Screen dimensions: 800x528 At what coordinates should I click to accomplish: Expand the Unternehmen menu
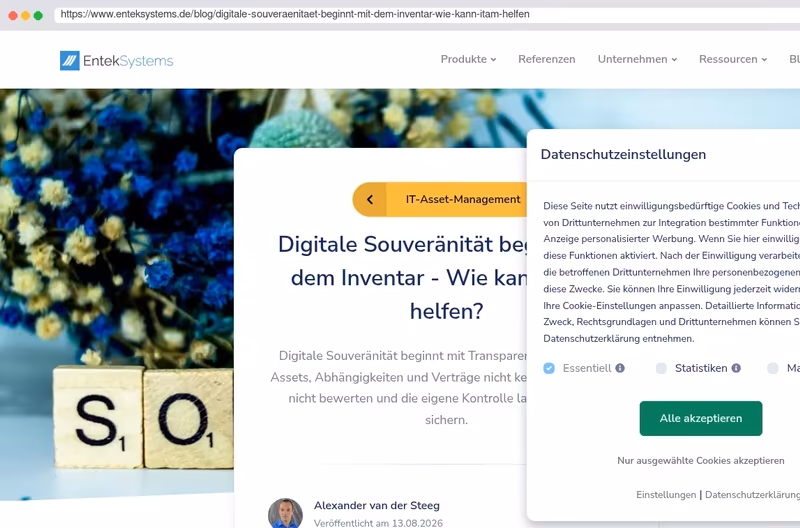click(637, 59)
